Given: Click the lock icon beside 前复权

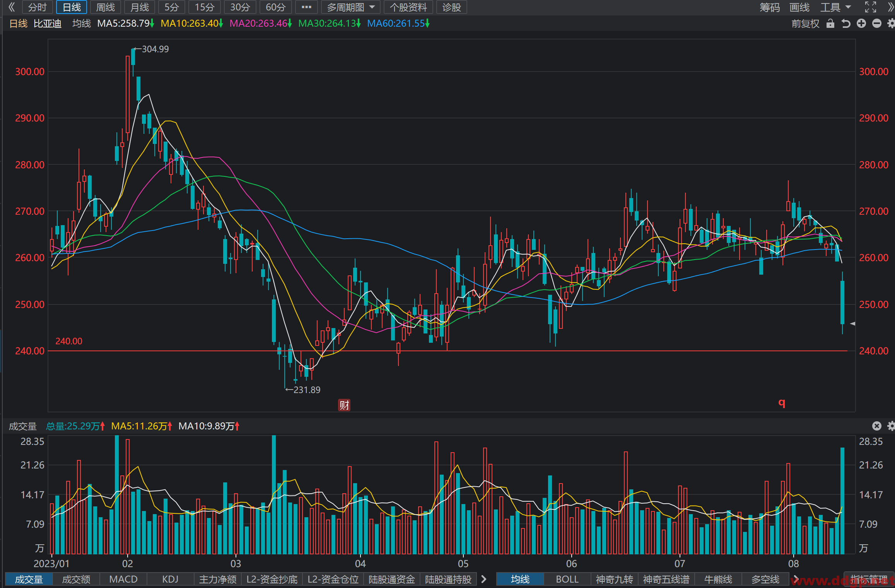Looking at the screenshot, I should coord(830,24).
